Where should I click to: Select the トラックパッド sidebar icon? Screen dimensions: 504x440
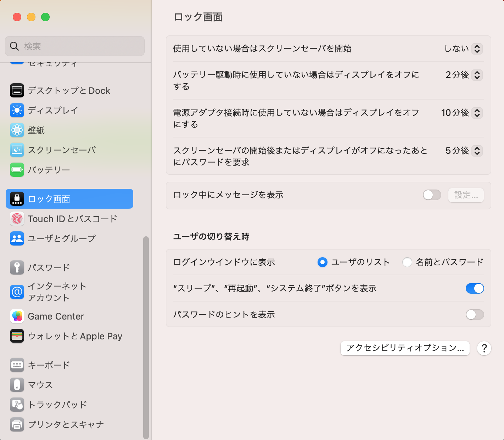click(17, 405)
